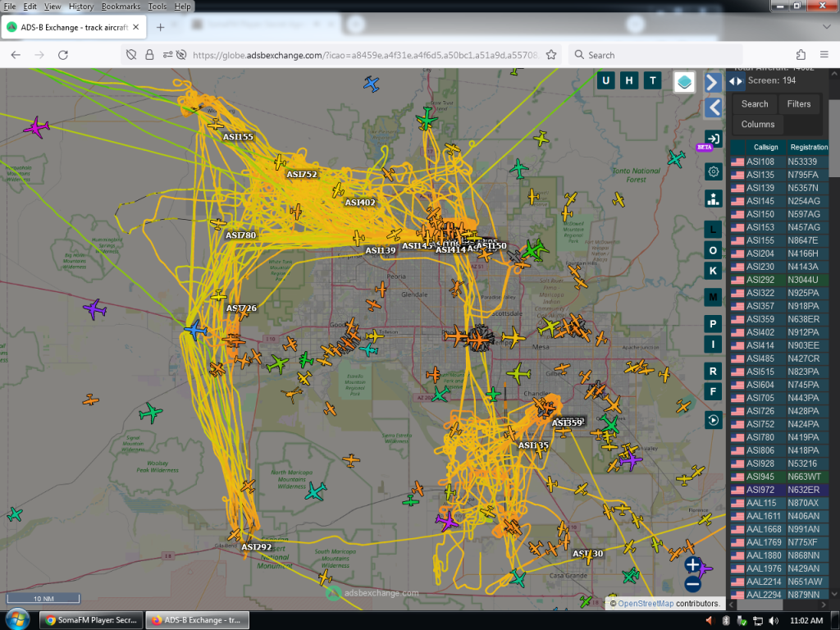Collapse sidebar with left chevron arrow
Viewport: 840px width, 630px height.
click(713, 107)
